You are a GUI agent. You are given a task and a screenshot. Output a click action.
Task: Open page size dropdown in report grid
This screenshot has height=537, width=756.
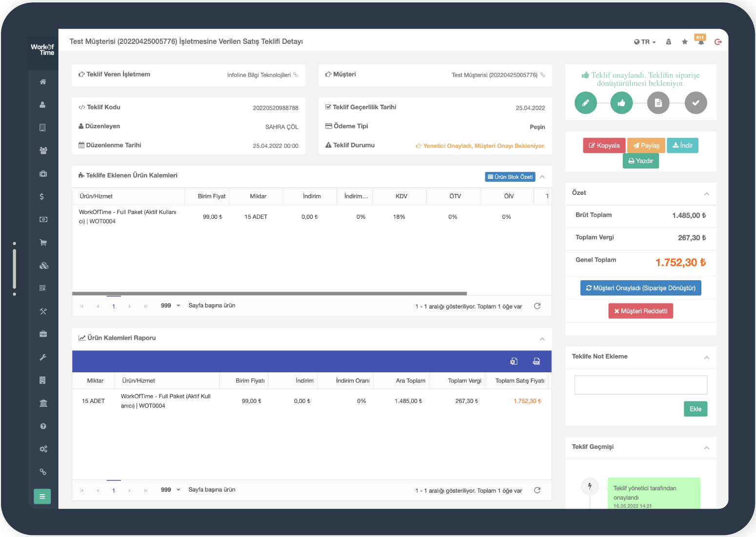pyautogui.click(x=171, y=490)
